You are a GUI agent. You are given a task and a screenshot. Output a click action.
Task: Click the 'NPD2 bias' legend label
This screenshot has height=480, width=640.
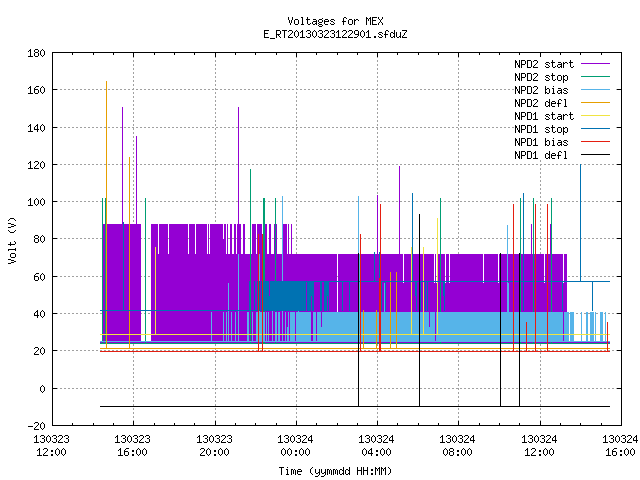[x=541, y=90]
